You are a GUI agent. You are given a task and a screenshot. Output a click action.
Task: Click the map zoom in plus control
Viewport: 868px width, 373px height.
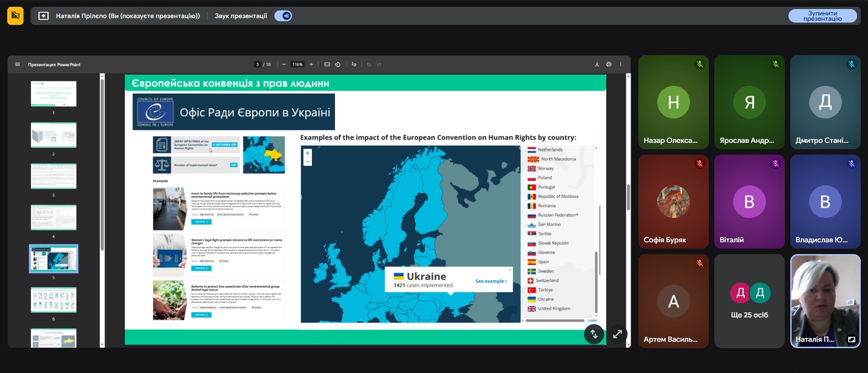tap(308, 153)
